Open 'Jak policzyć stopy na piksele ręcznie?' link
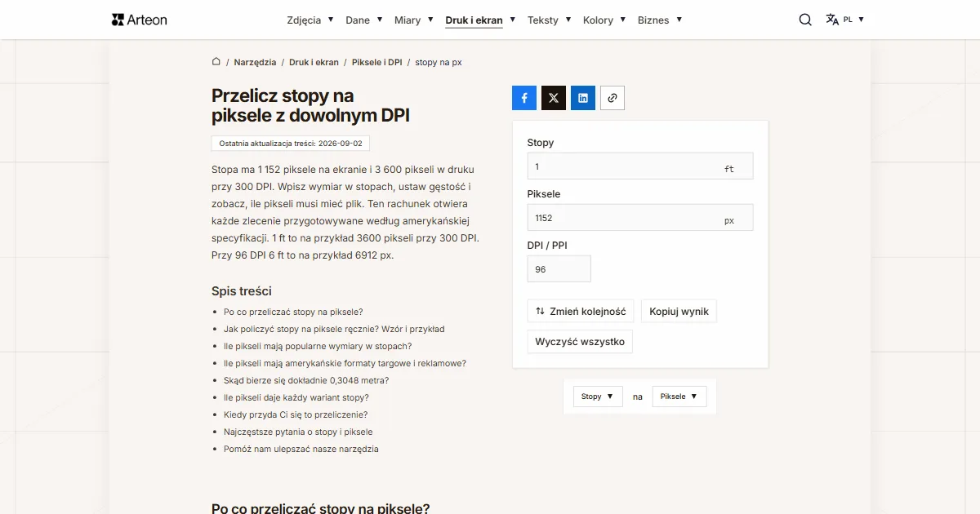 [334, 329]
